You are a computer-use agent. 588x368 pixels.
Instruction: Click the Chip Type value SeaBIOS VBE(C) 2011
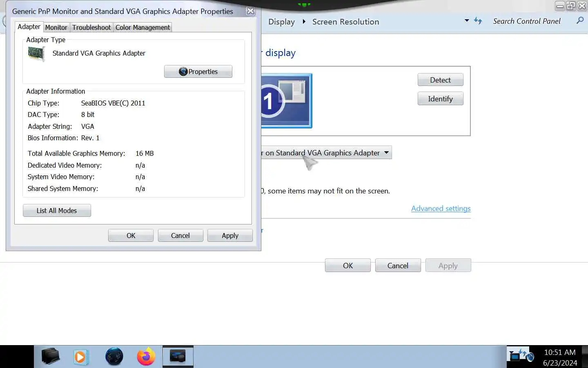point(113,103)
